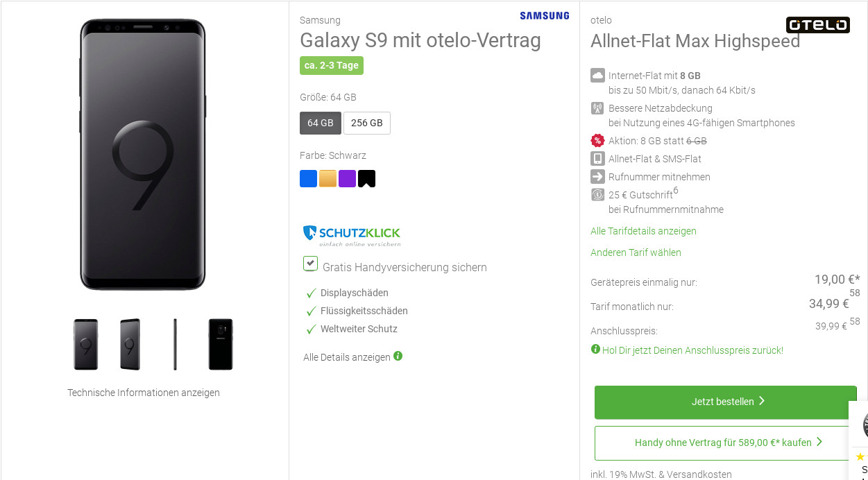Click the network antenna Netzabdeckung icon
This screenshot has width=868, height=480.
coord(597,108)
